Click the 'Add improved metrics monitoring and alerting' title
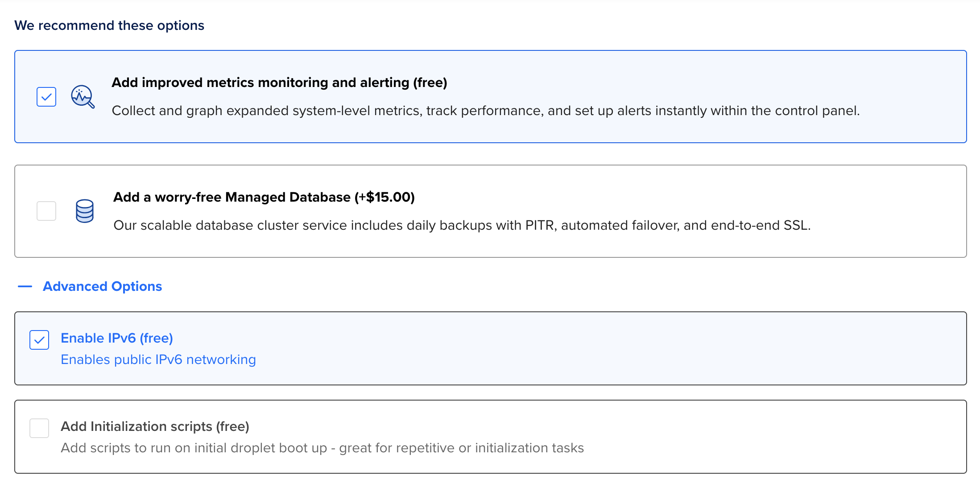Screen dimensions: 980x488 click(279, 83)
